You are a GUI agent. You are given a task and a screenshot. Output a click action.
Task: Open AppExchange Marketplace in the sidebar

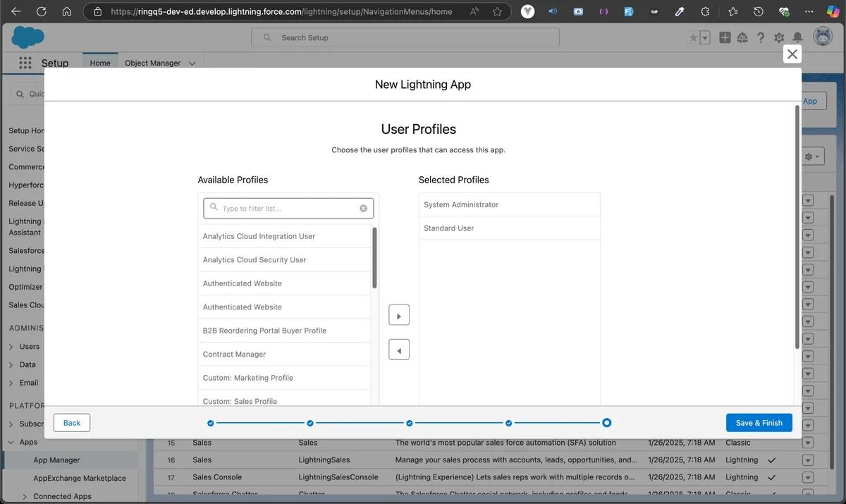click(80, 479)
